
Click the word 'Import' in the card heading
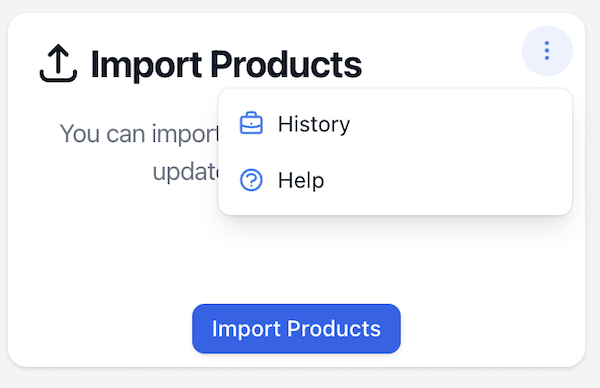click(146, 65)
